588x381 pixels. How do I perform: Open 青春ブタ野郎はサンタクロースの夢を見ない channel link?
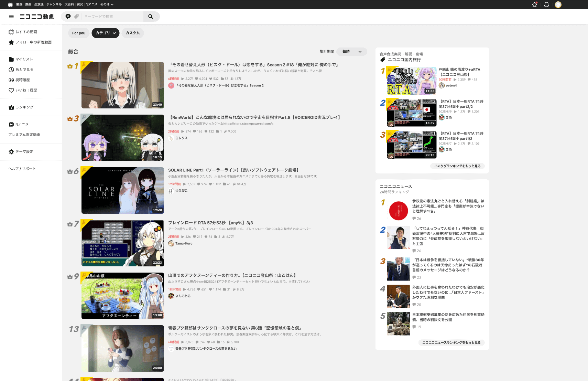click(206, 349)
